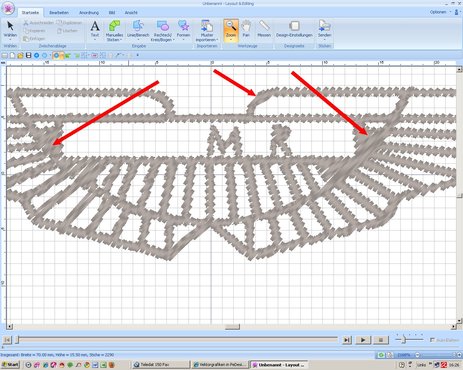Select the Messen ruler tool

pyautogui.click(x=264, y=29)
